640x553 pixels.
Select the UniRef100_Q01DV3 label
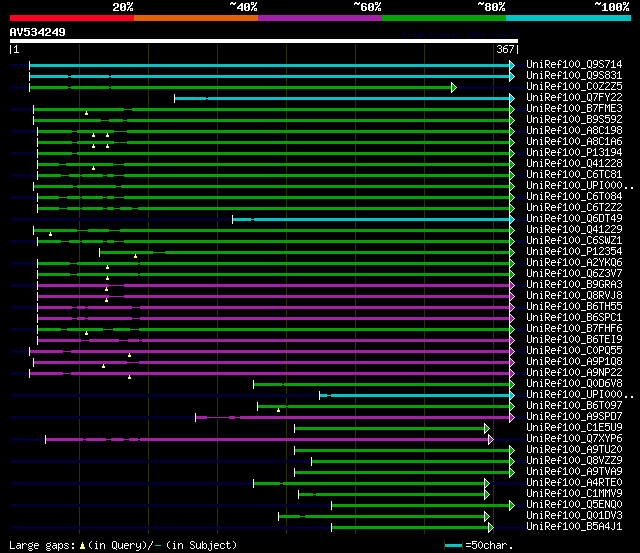[574, 516]
